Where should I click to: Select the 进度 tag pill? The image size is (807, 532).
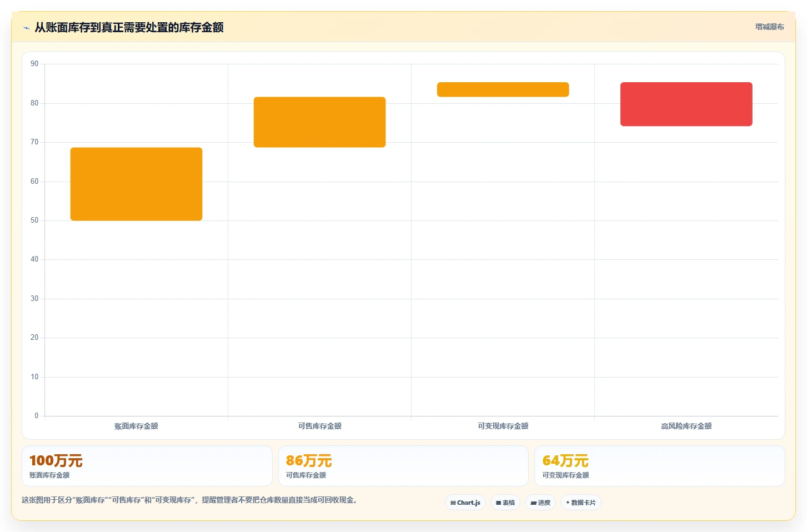540,503
